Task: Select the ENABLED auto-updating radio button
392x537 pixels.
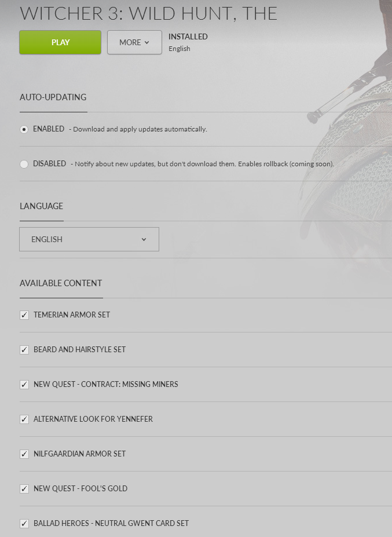Action: click(x=24, y=129)
